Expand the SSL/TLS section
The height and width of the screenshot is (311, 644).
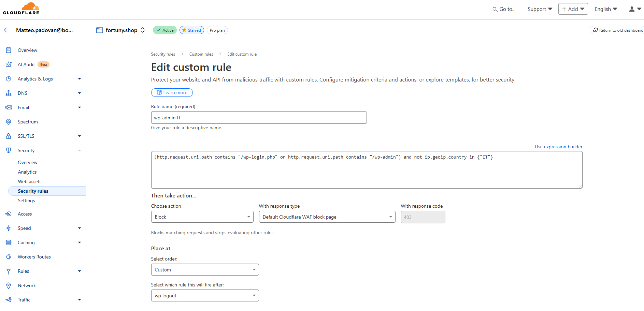(x=80, y=136)
